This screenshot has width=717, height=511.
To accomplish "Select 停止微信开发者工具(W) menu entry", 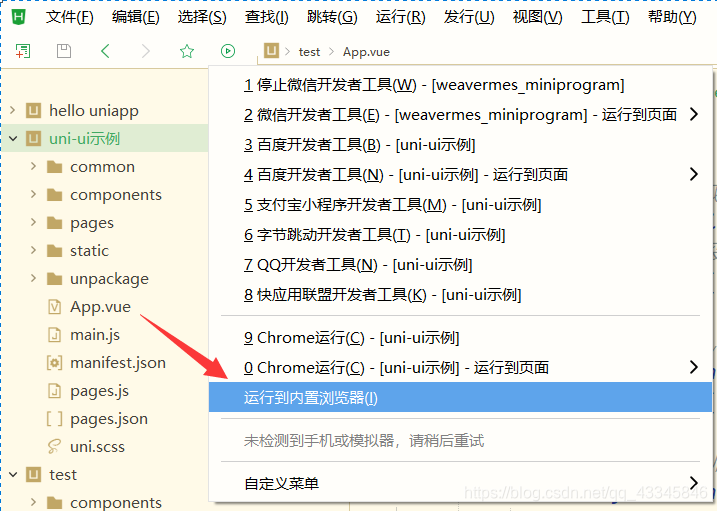I will click(x=460, y=85).
